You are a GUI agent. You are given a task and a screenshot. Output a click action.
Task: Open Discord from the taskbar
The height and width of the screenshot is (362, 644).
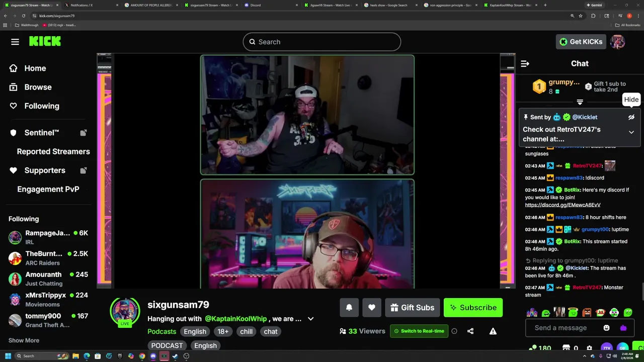coord(153,356)
